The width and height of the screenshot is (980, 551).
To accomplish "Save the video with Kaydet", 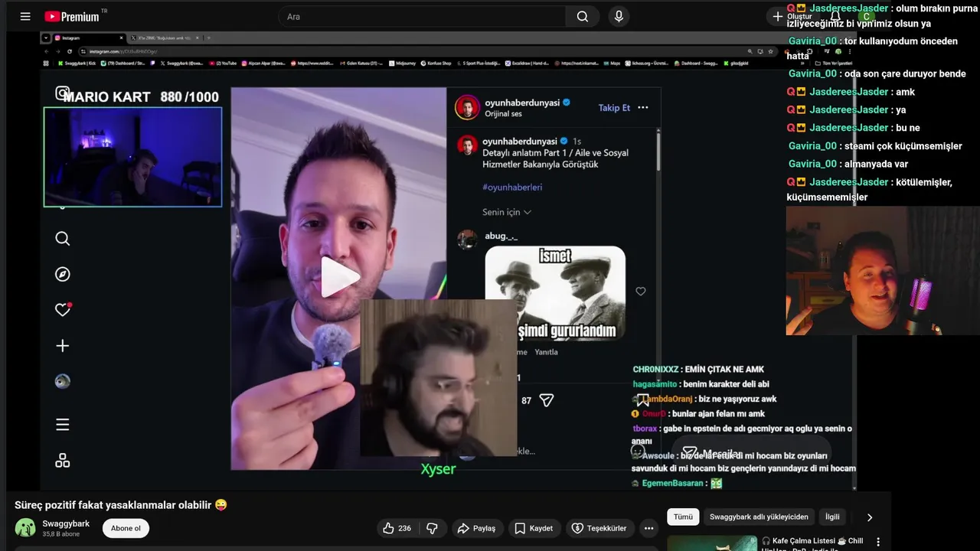I will tap(534, 528).
